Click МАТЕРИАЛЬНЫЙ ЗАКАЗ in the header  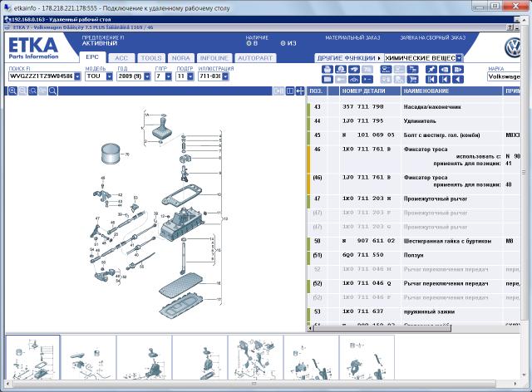point(352,38)
